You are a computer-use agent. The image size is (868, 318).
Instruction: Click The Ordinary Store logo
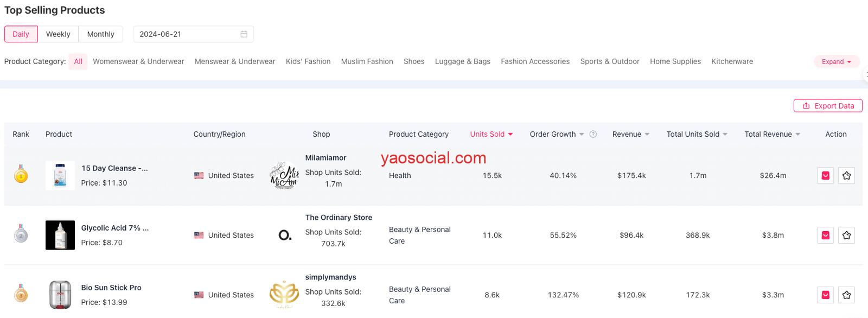coord(285,235)
